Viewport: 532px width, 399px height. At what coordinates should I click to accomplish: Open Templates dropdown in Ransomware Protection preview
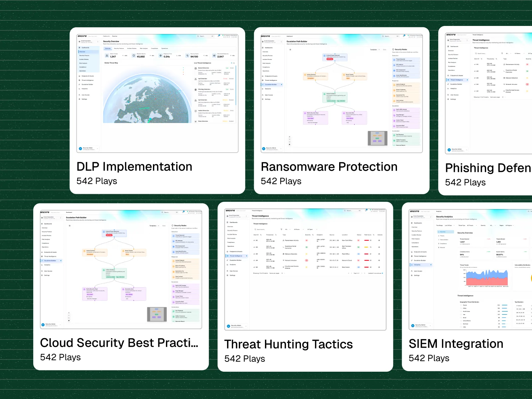[374, 50]
